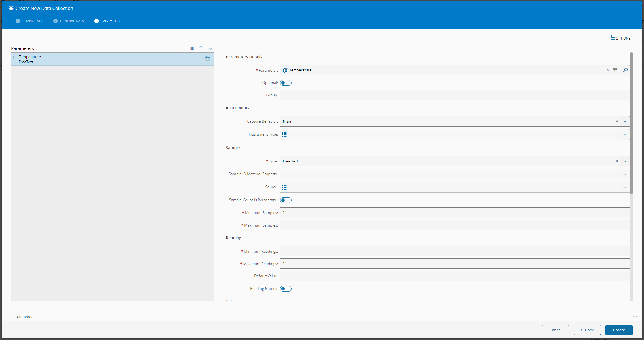The width and height of the screenshot is (644, 340).
Task: Expand the Comments section chevron
Action: point(635,316)
